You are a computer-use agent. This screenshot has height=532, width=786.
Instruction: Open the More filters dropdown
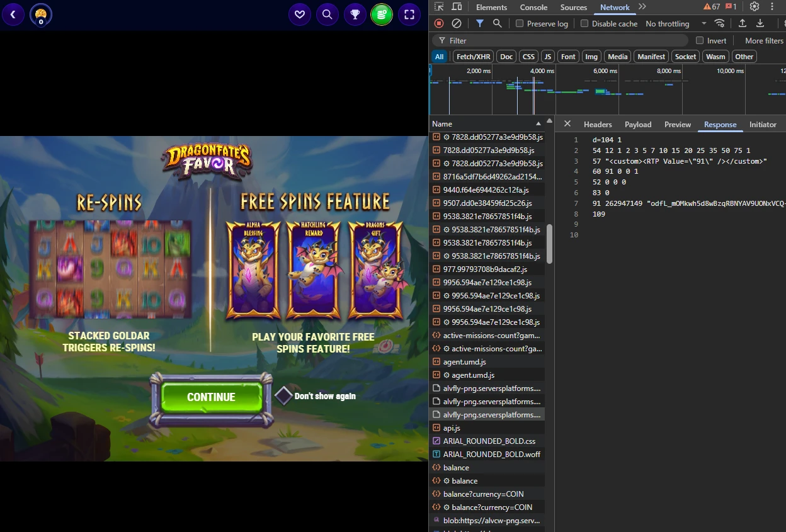coord(764,40)
